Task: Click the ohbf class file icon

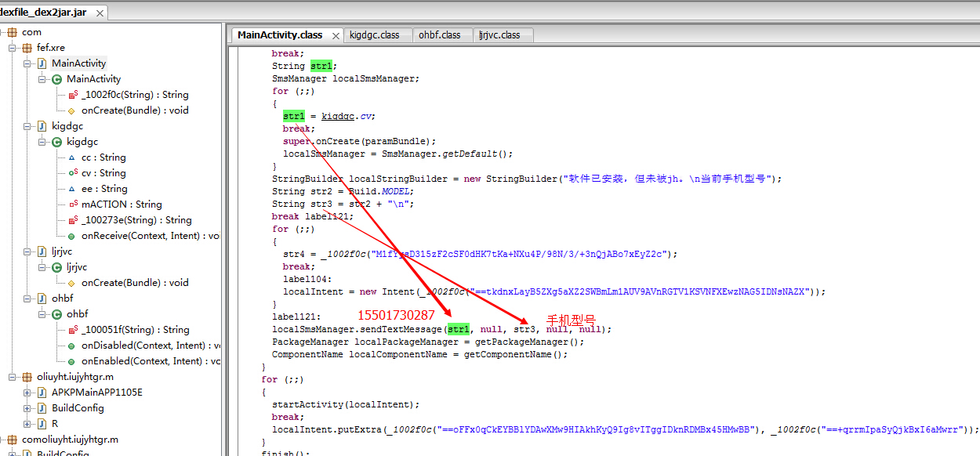Action: pos(42,299)
